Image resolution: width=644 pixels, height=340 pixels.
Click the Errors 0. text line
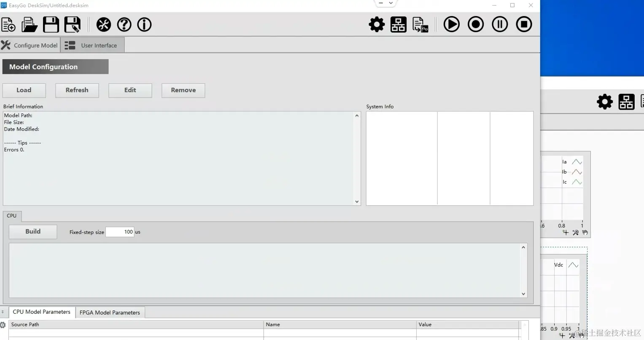(x=14, y=150)
